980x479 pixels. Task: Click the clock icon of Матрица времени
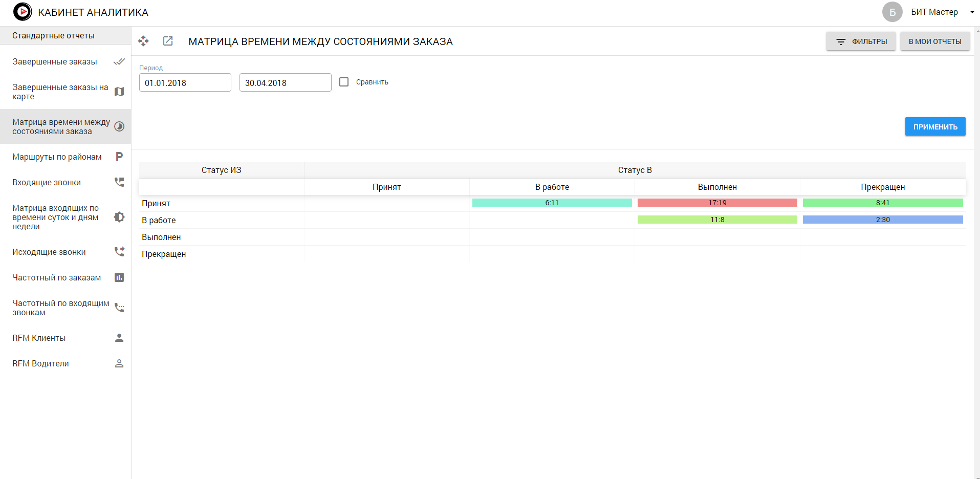click(119, 126)
